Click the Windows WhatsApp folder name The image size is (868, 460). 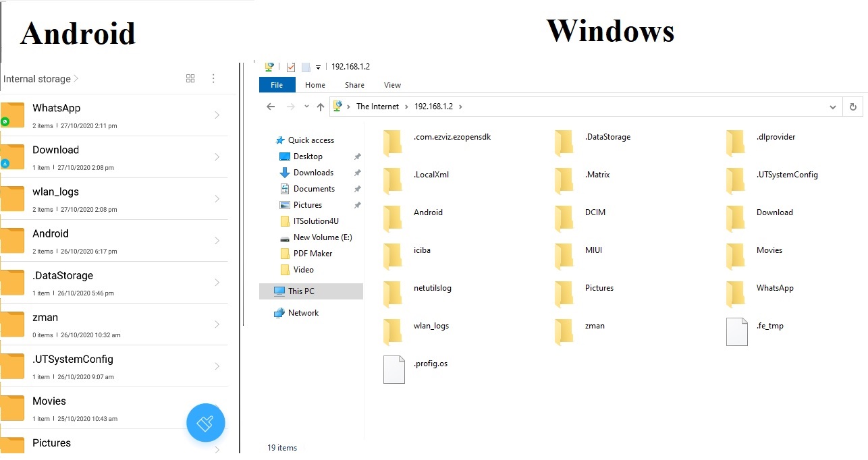(x=775, y=288)
